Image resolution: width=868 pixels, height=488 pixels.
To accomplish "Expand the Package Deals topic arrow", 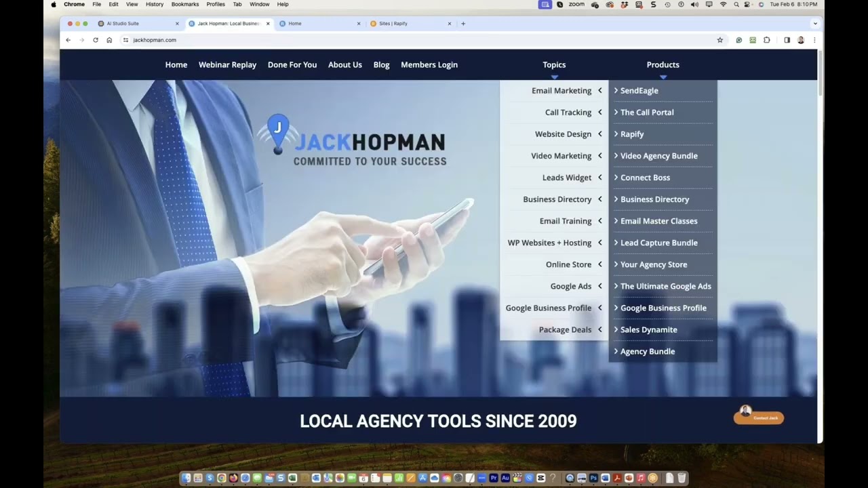I will 599,329.
